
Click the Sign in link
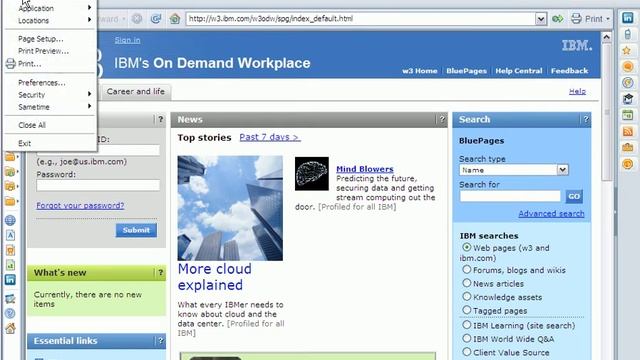point(127,40)
